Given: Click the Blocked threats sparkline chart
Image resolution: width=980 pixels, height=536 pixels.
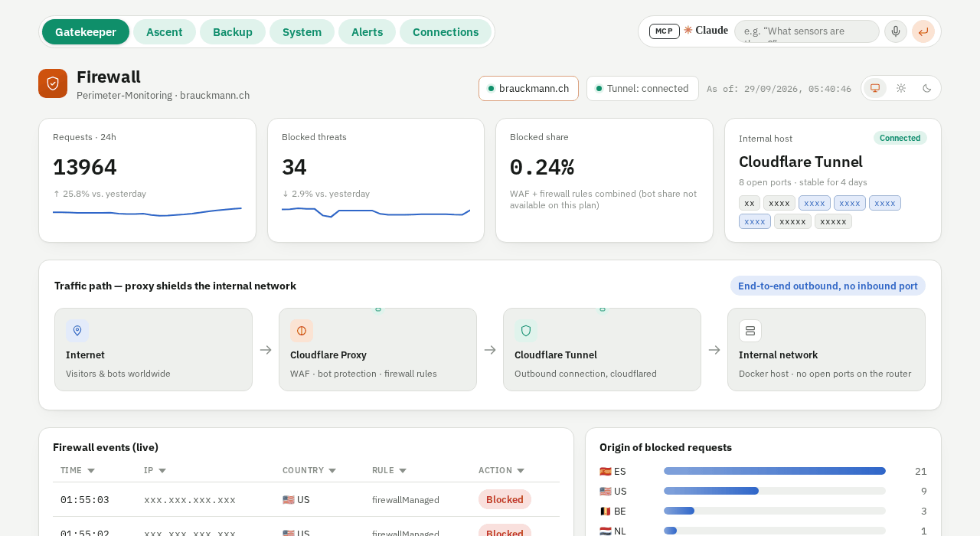Looking at the screenshot, I should point(376,212).
